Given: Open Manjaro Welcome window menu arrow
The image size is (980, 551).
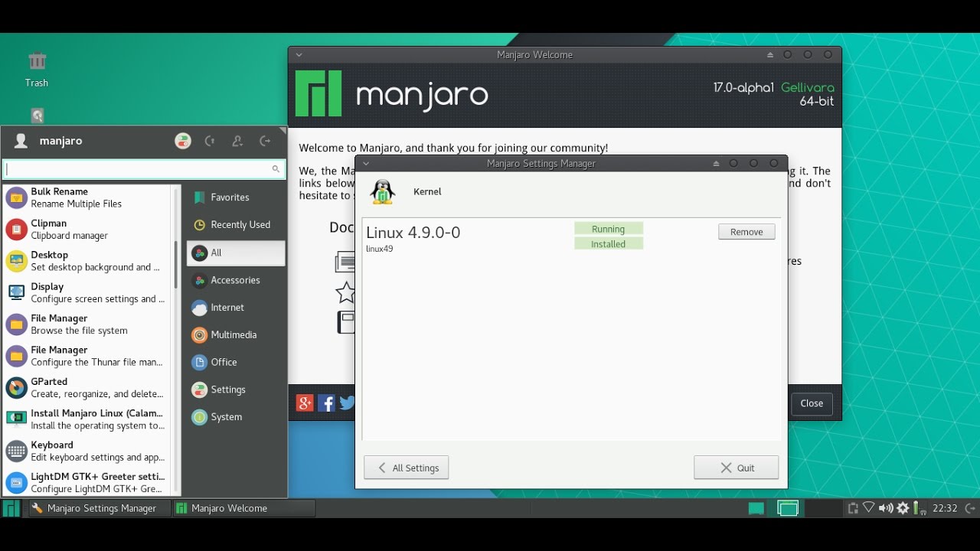Looking at the screenshot, I should pyautogui.click(x=299, y=55).
